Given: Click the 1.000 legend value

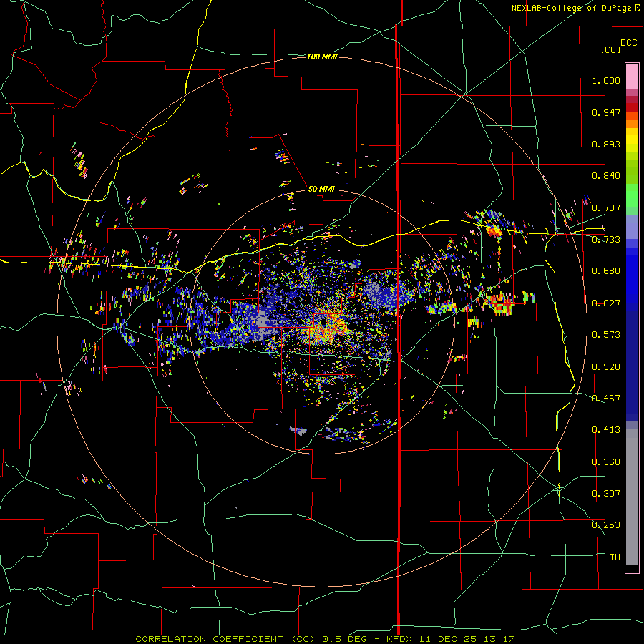Looking at the screenshot, I should coord(606,80).
